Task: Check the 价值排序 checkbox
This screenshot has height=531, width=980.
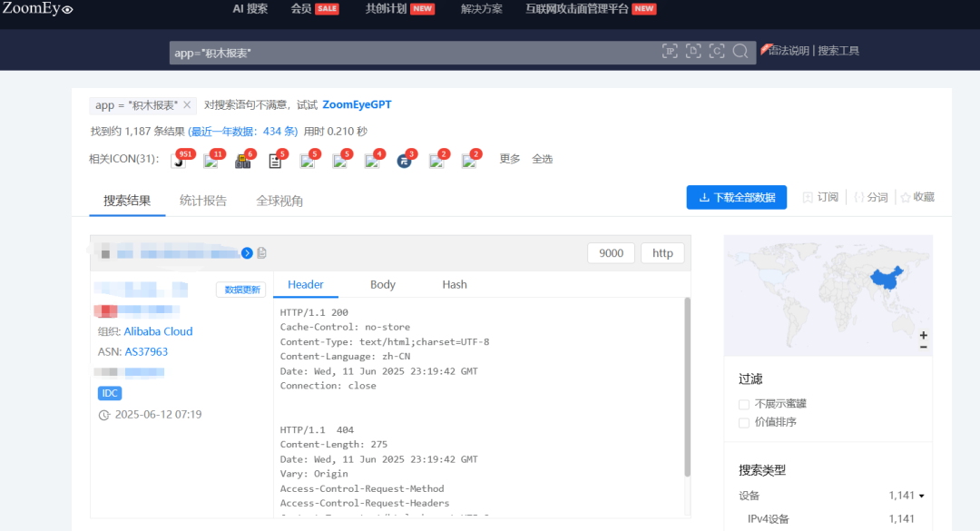Action: click(x=744, y=423)
